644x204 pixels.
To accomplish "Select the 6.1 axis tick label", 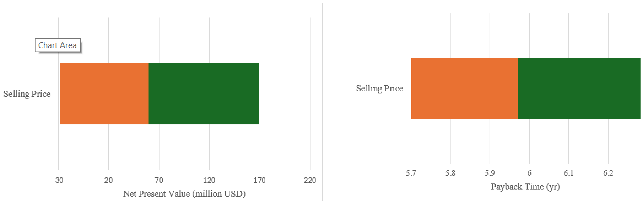I will [568, 173].
